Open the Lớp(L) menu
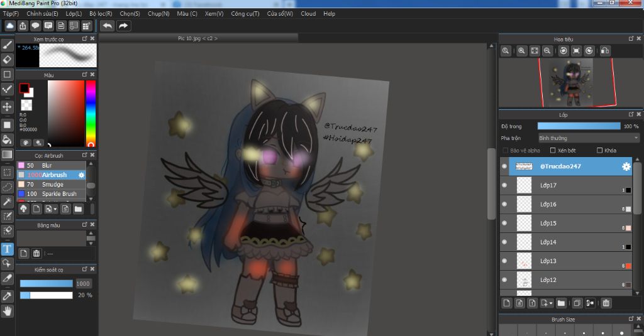 point(74,14)
